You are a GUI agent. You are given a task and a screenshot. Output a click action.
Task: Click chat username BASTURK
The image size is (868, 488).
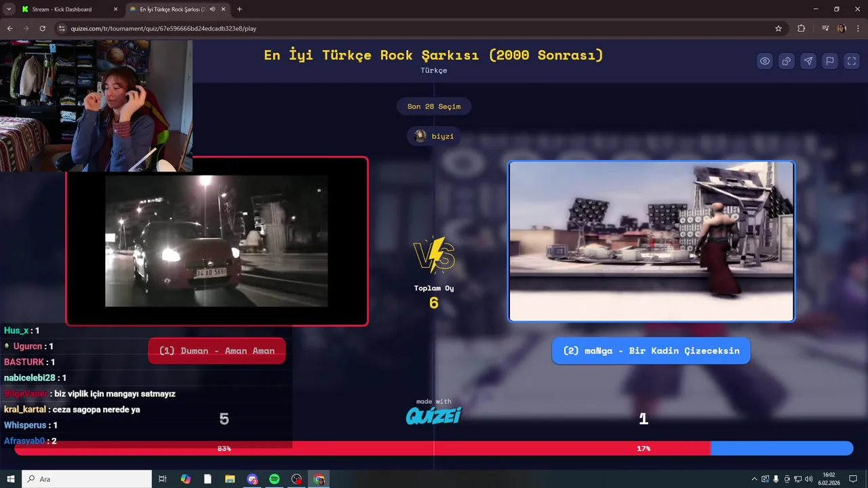(24, 362)
